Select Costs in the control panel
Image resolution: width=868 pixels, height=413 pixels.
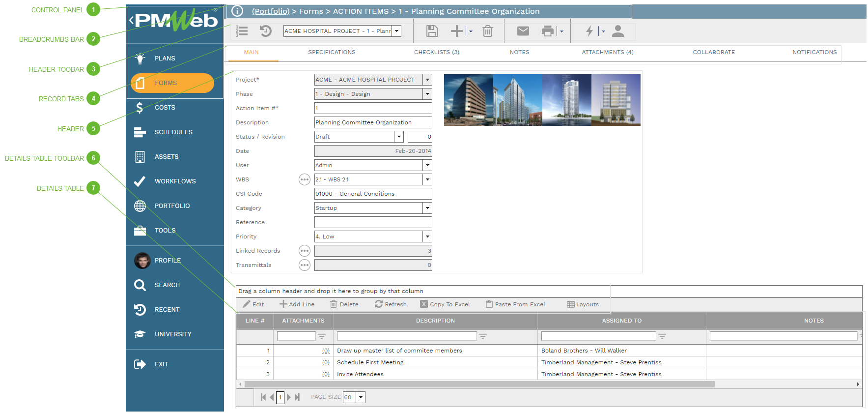165,108
